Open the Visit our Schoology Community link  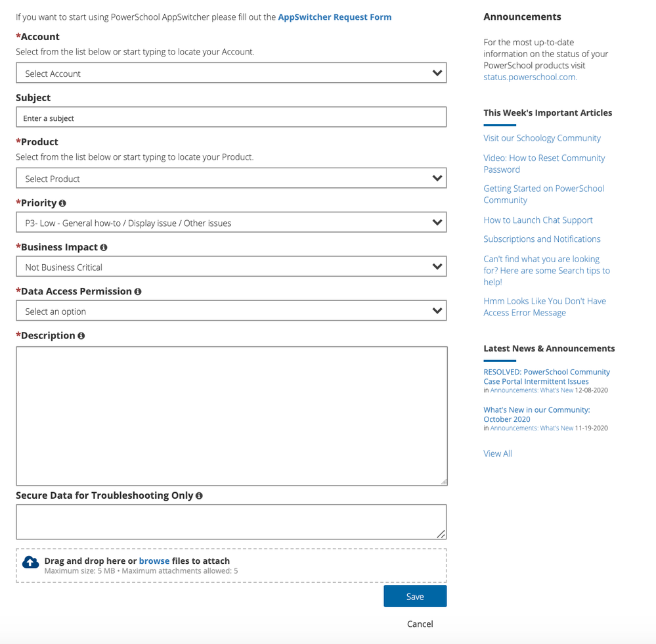(542, 137)
